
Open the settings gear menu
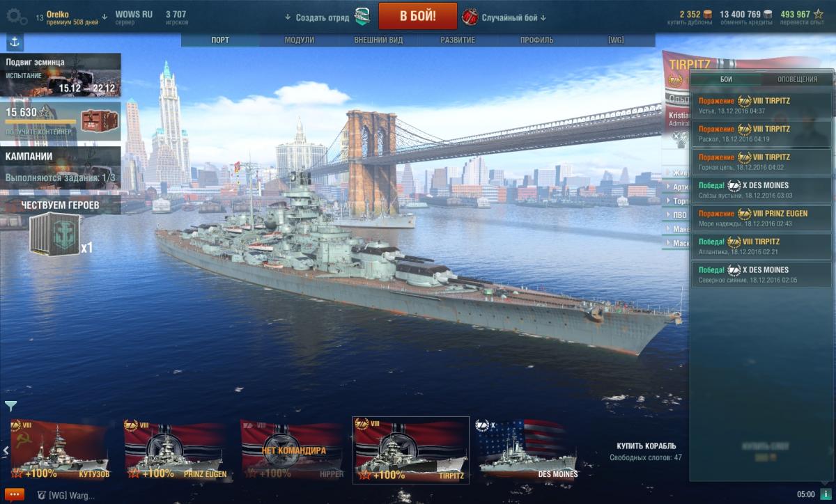click(17, 17)
